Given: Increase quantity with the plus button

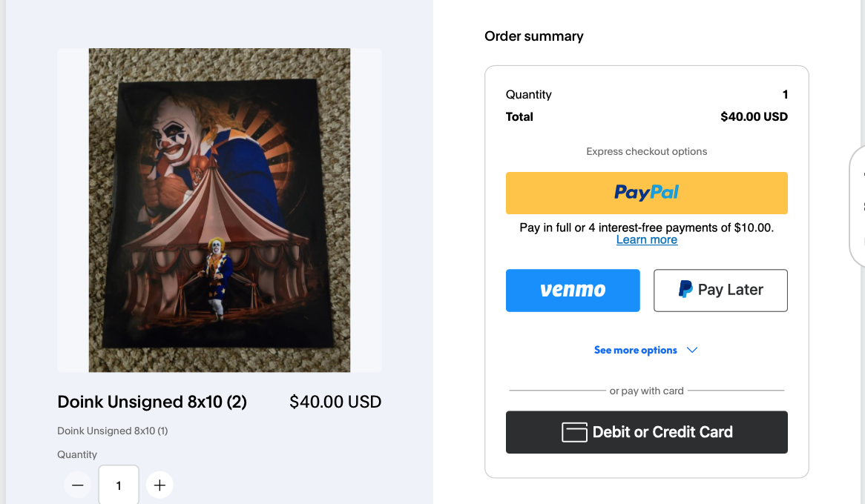Looking at the screenshot, I should 159,485.
